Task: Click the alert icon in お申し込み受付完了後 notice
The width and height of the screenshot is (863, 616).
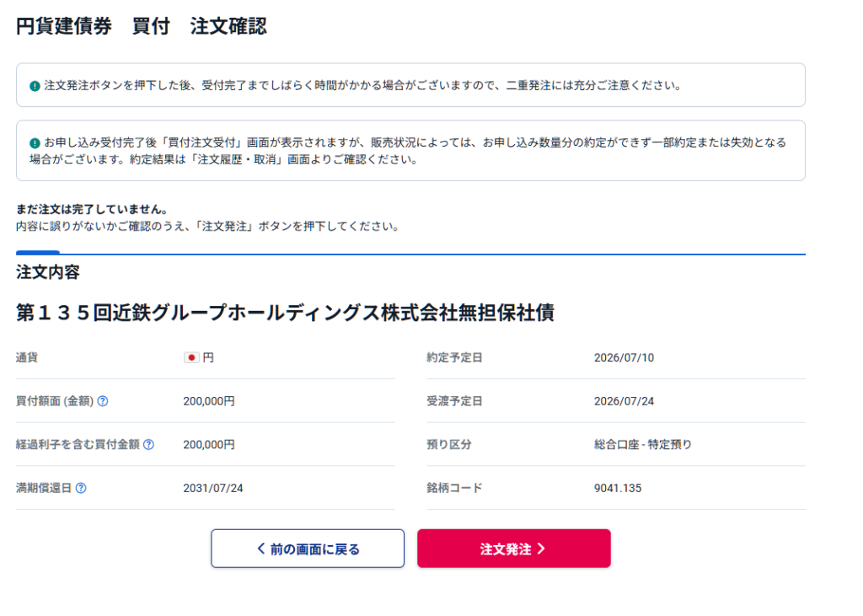Action: (35, 143)
